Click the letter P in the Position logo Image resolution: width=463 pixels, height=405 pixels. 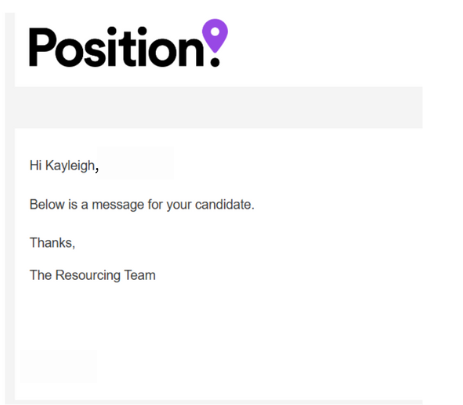(x=42, y=47)
